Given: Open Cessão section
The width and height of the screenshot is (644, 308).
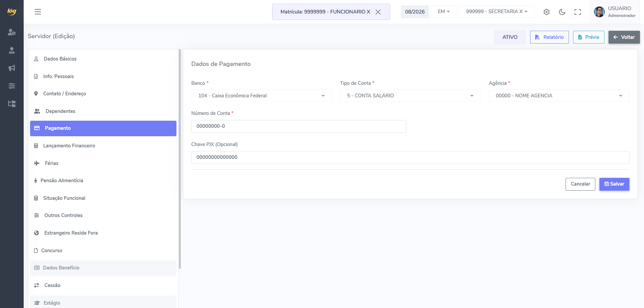Looking at the screenshot, I should pos(103,285).
